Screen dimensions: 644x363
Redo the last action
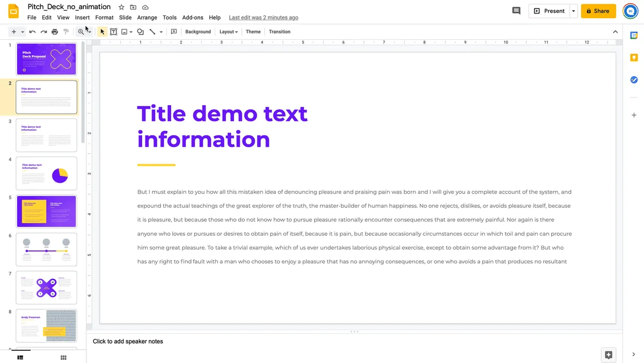[44, 32]
